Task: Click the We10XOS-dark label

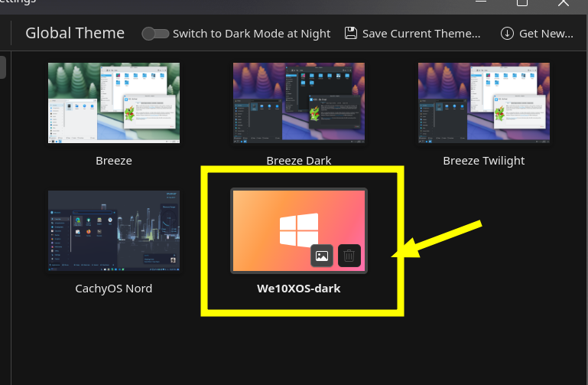Action: pos(299,289)
